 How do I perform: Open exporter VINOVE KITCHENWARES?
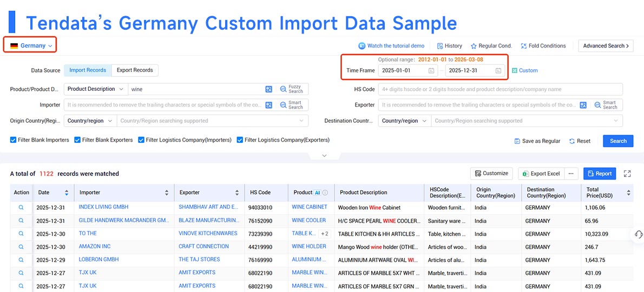(208, 234)
